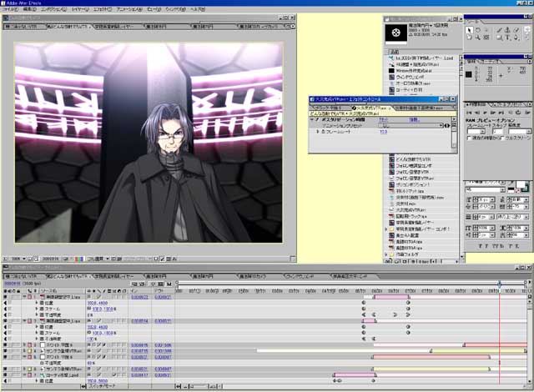Click the In point value of layer 1
The image size is (534, 392).
click(139, 297)
